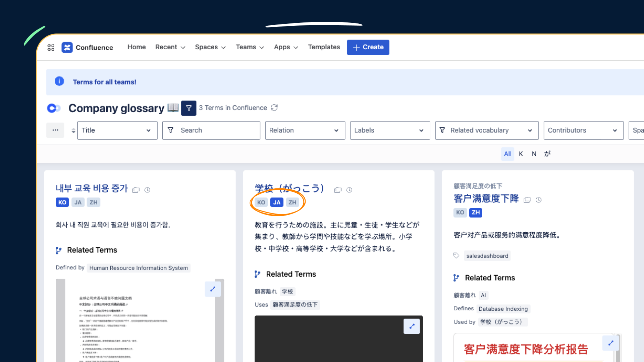Switch 学校 card to KO language
This screenshot has height=362, width=644.
tap(261, 202)
